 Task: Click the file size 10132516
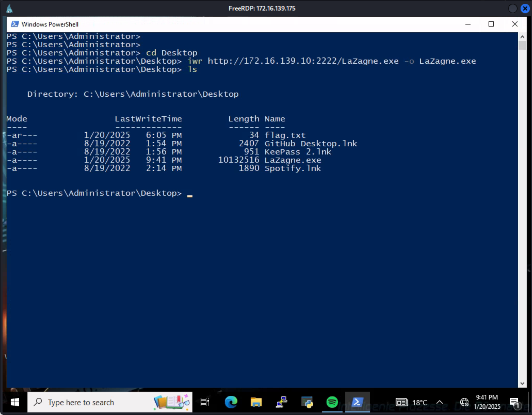coord(238,160)
